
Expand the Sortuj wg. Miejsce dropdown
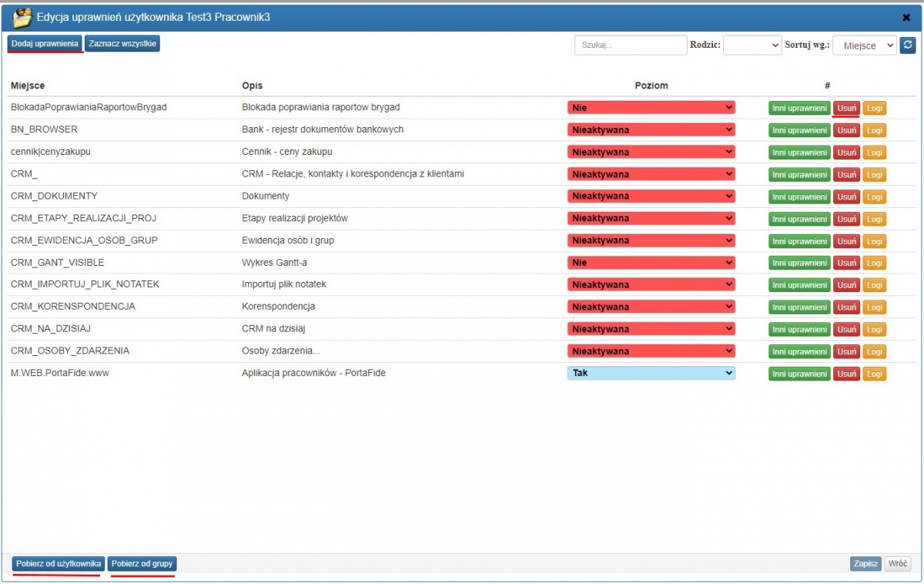865,45
